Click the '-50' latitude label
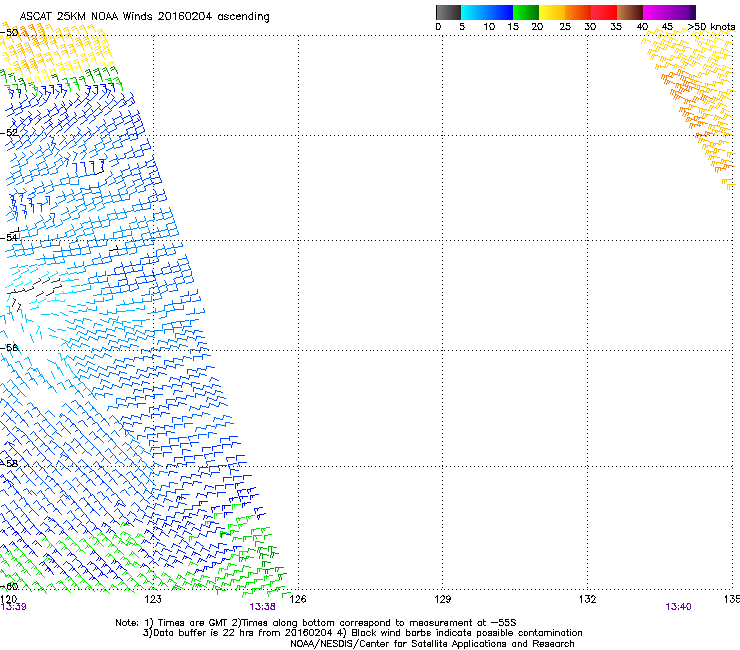The width and height of the screenshot is (740, 650). tap(9, 33)
